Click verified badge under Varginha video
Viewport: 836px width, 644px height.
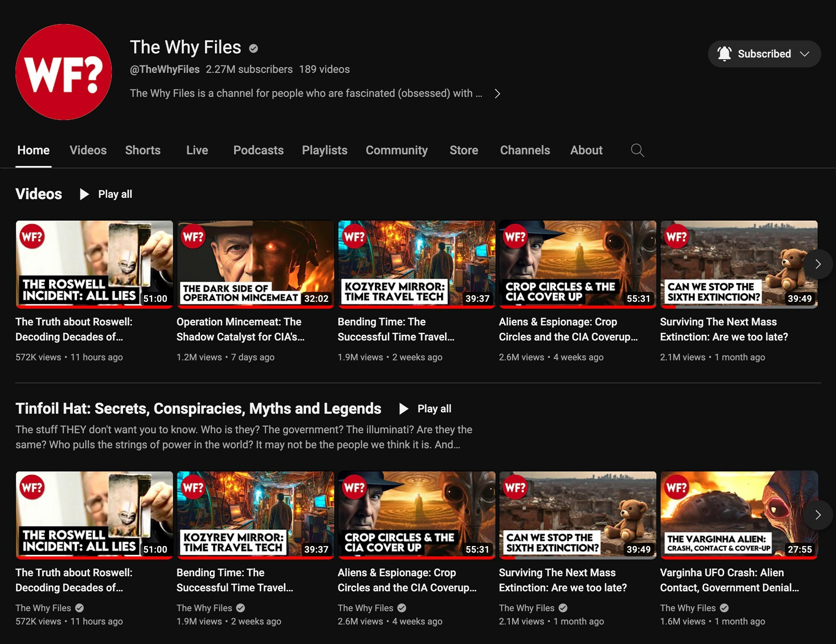tap(724, 608)
